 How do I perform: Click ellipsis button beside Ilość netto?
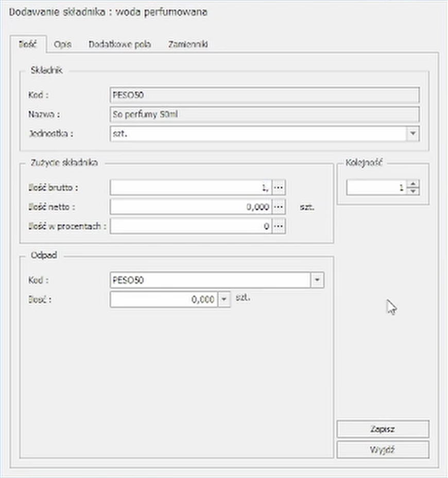coord(279,207)
